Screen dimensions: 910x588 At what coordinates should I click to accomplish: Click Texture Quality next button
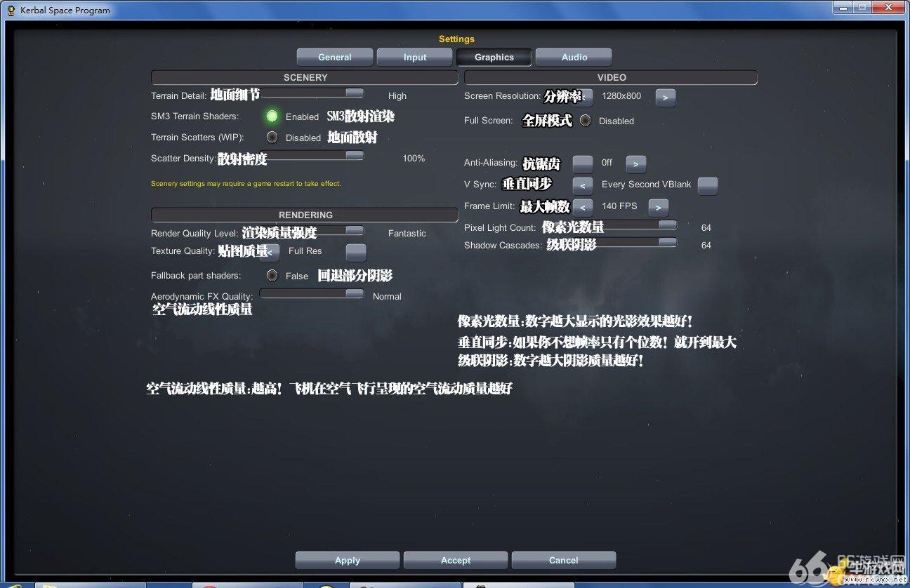(x=356, y=253)
